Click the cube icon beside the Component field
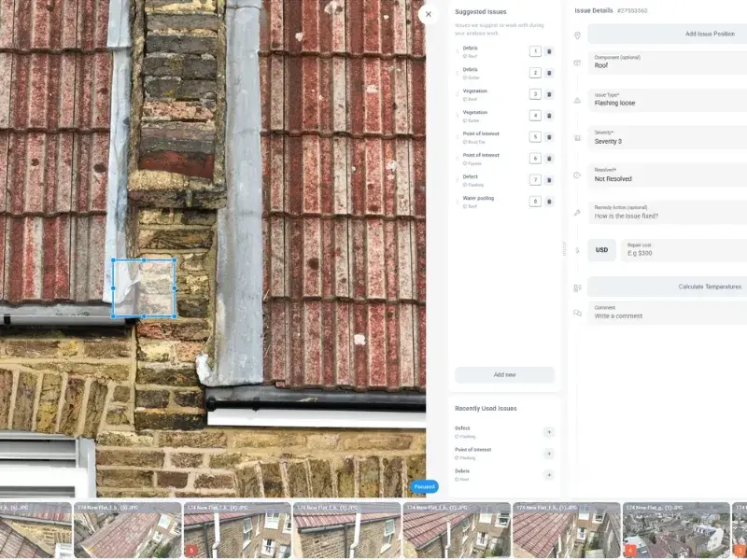The image size is (747, 560). 577,63
